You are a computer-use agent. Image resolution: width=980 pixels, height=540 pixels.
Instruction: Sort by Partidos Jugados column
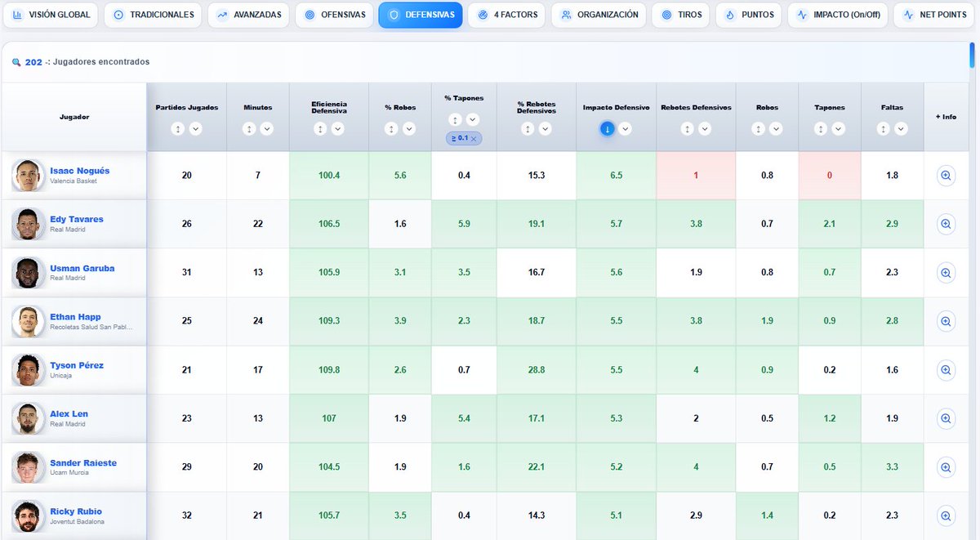click(178, 129)
